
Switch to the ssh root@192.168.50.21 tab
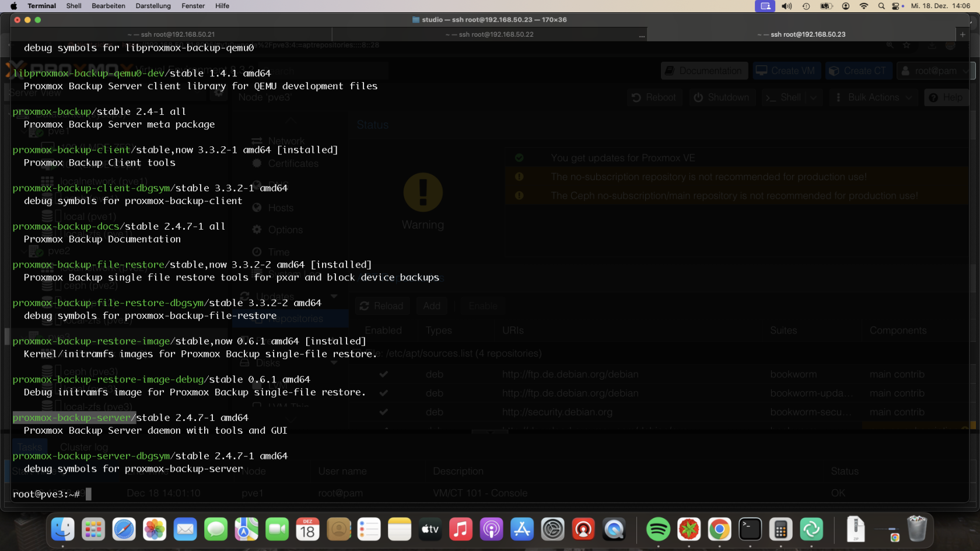tap(171, 34)
